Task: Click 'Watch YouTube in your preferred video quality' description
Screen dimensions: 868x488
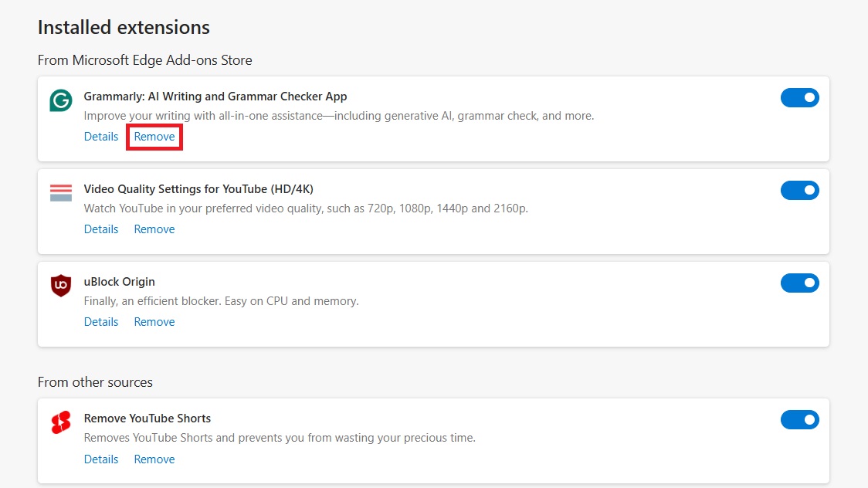Action: 306,208
